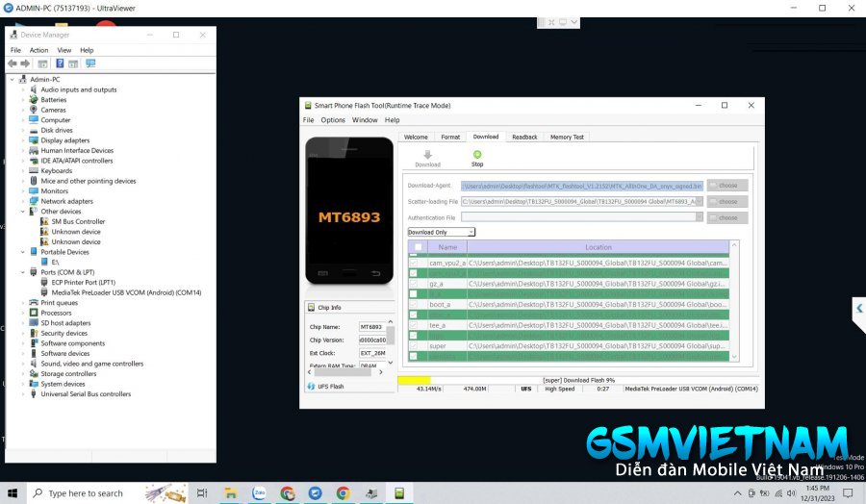Click the scan for hardware changes monitor icon

pyautogui.click(x=90, y=63)
